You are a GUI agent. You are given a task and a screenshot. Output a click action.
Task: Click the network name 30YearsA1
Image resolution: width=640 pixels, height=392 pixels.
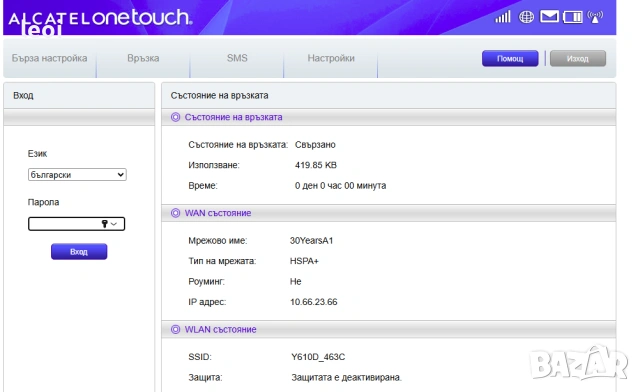click(311, 241)
